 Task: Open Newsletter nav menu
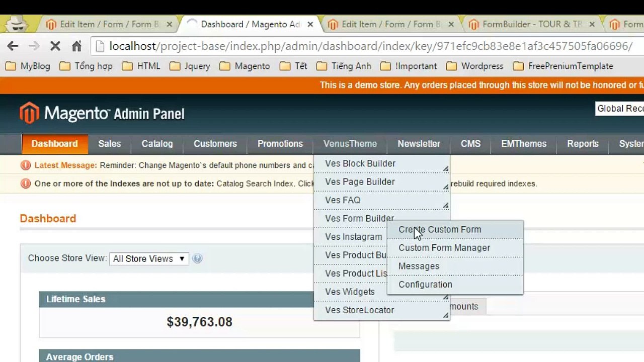[x=419, y=144]
